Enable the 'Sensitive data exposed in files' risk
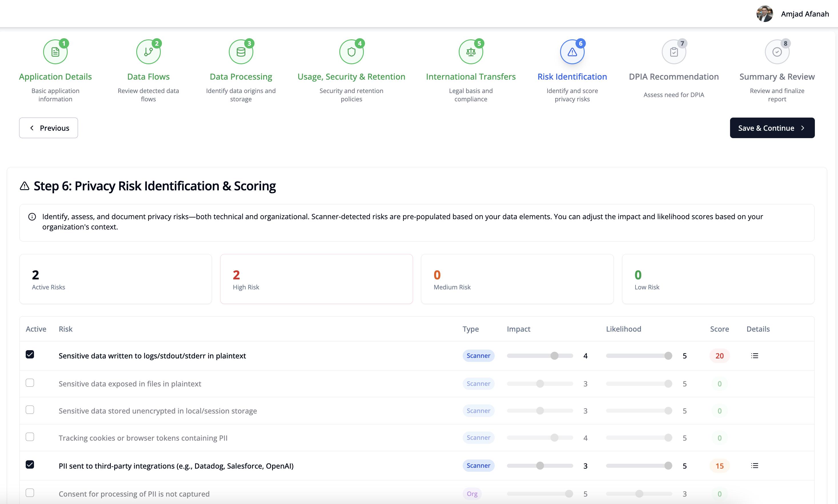 [30, 383]
